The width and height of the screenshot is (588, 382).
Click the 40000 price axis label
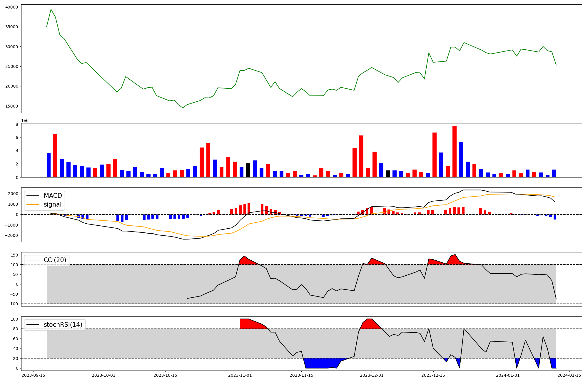tap(11, 7)
